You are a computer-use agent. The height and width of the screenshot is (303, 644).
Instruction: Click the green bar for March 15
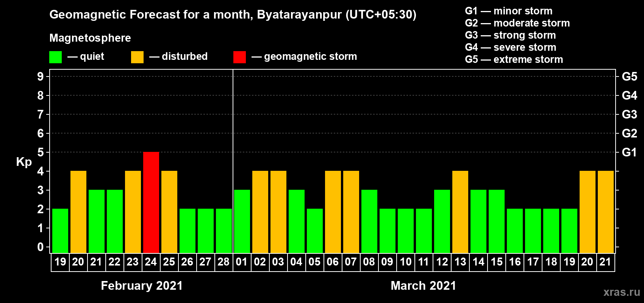tap(497, 221)
